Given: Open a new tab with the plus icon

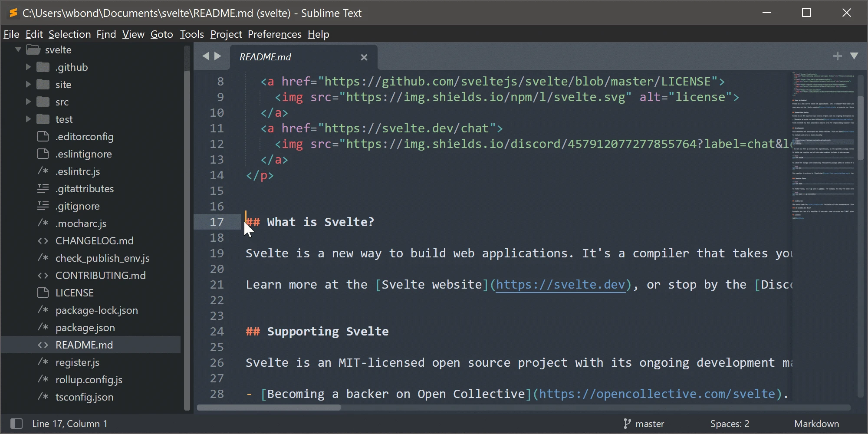Looking at the screenshot, I should [x=837, y=56].
